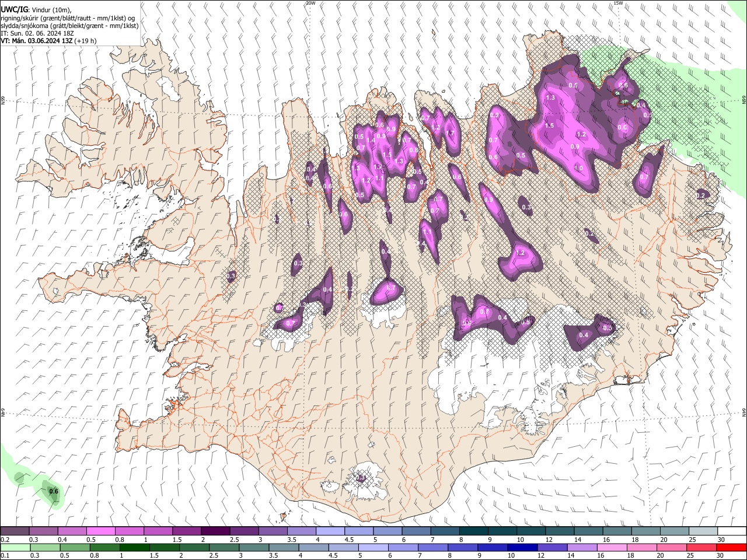
Task: Click the 1.0 precipitation value on the map
Action: 578,168
